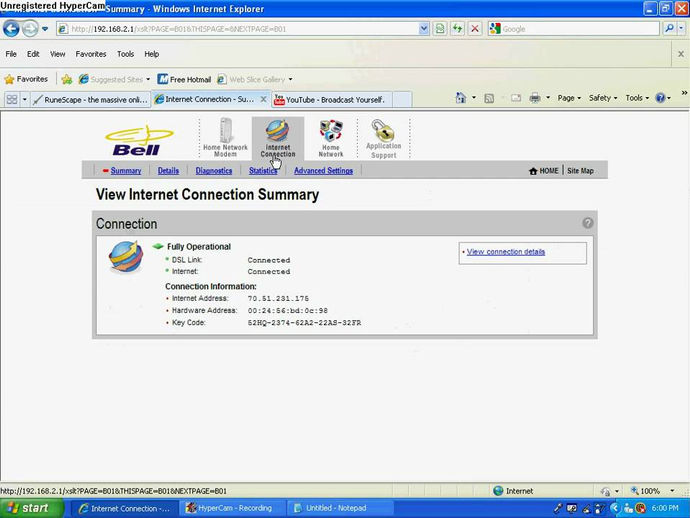This screenshot has height=518, width=690.
Task: Open the Safety dropdown menu
Action: (x=603, y=98)
